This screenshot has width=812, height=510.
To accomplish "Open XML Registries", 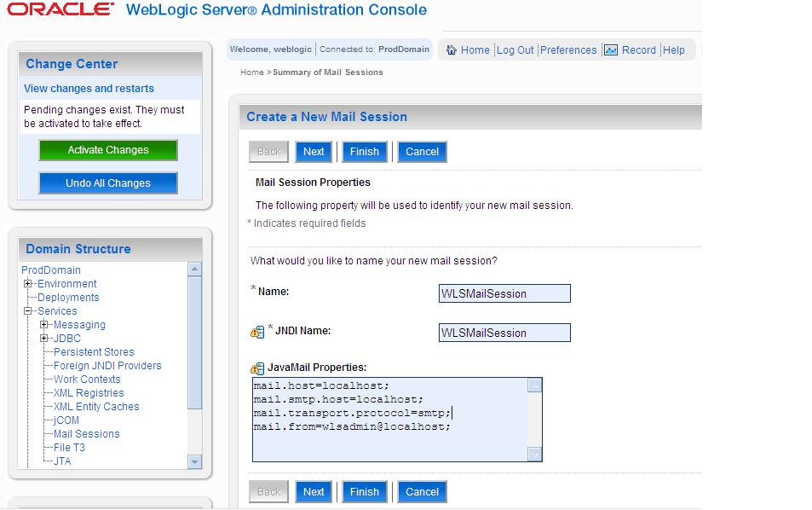I will coord(89,393).
